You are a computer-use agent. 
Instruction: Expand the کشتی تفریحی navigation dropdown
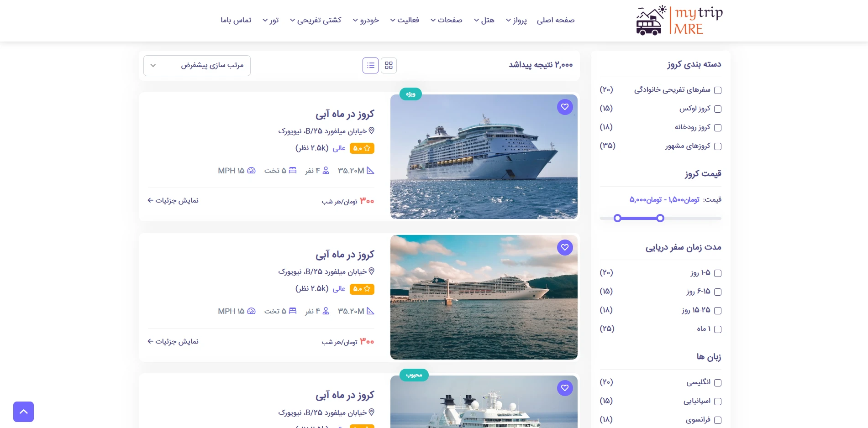(x=316, y=20)
